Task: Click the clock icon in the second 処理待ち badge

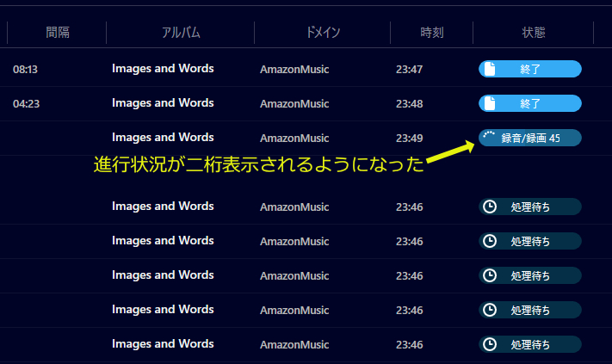Action: tap(490, 241)
